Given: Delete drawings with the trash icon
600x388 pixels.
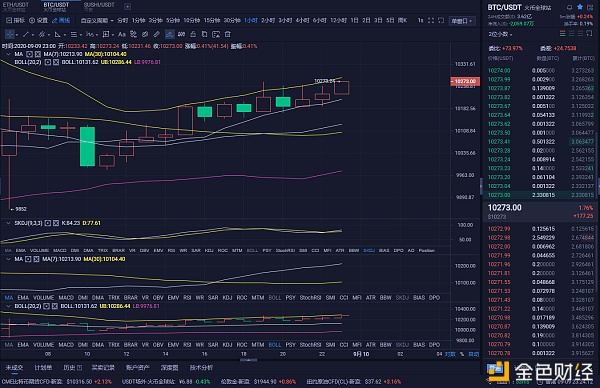Looking at the screenshot, I should (228, 34).
